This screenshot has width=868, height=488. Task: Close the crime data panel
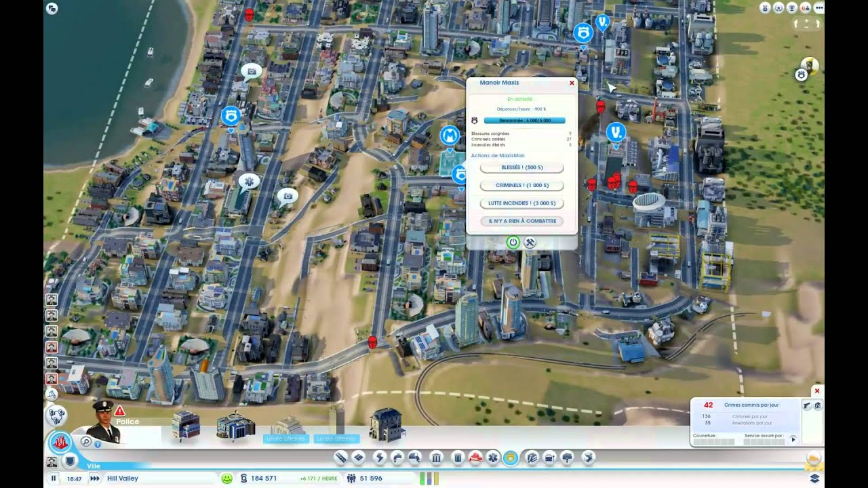tap(817, 391)
